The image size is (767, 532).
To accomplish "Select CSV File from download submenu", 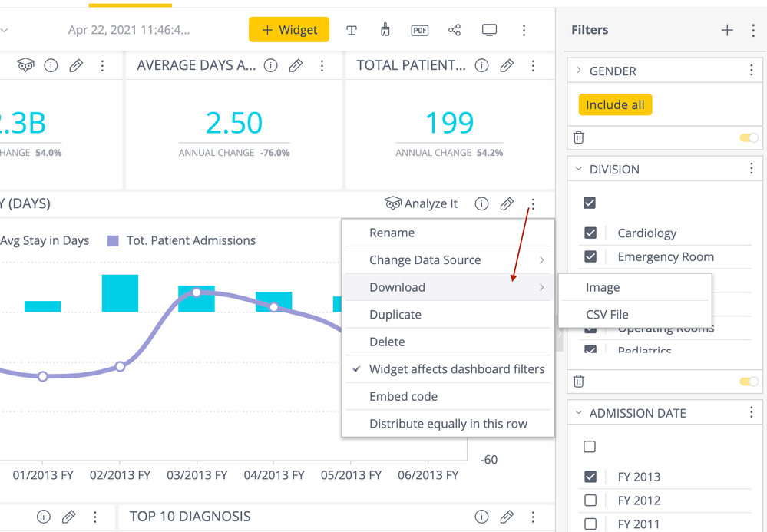I will point(607,315).
